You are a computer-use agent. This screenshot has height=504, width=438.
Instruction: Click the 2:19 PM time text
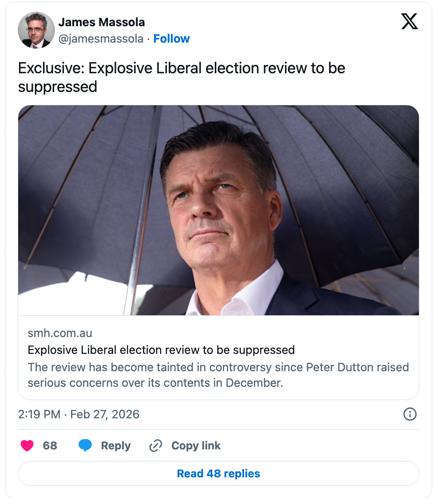pyautogui.click(x=39, y=414)
